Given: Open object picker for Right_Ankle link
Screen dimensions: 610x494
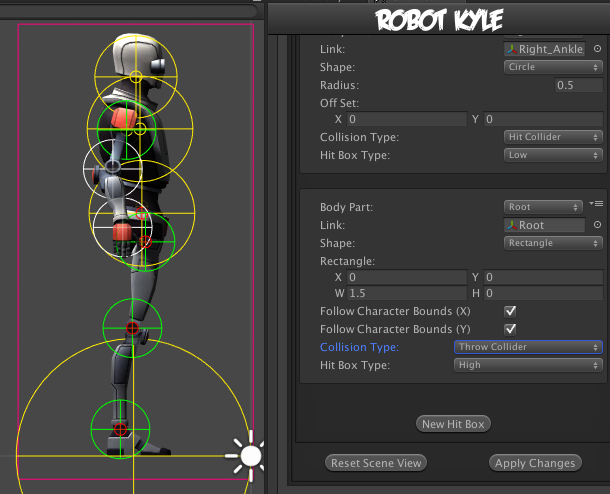Looking at the screenshot, I should pos(597,49).
